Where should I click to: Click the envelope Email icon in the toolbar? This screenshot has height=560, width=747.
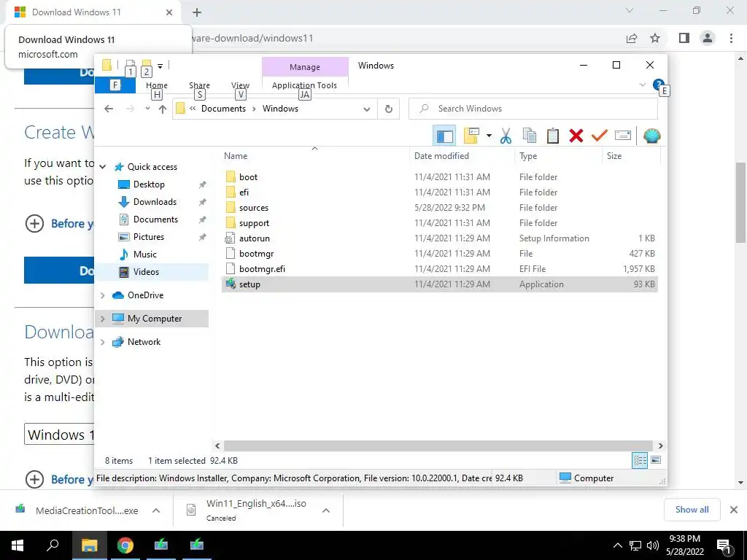click(623, 136)
